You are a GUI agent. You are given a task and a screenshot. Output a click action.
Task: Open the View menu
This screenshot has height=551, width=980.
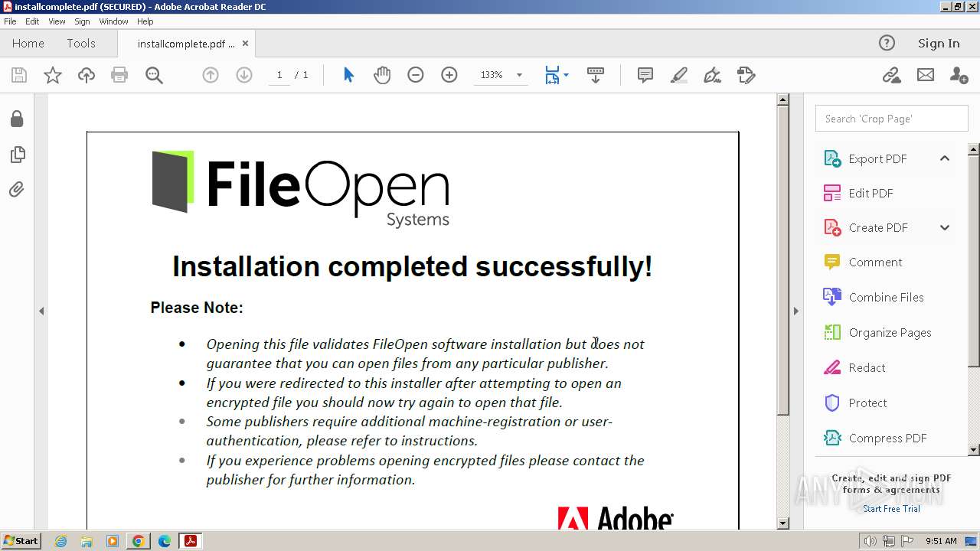pos(57,21)
